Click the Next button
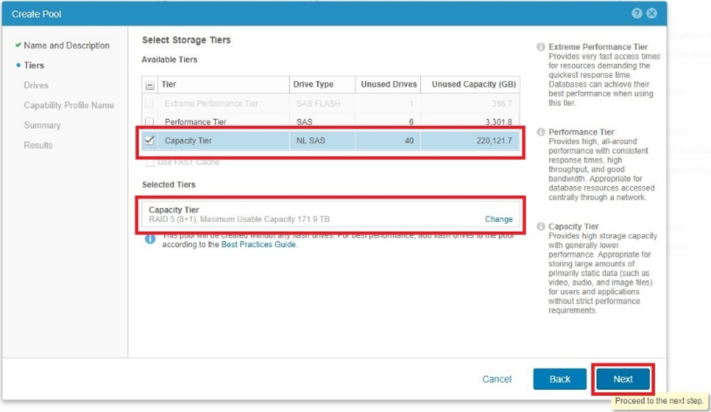The image size is (711, 412). coord(623,379)
